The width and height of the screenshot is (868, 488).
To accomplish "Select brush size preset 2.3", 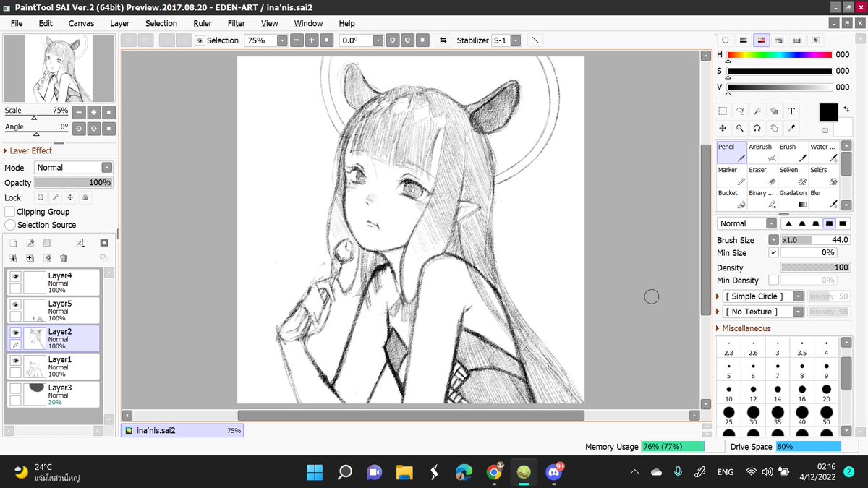I will [x=728, y=348].
